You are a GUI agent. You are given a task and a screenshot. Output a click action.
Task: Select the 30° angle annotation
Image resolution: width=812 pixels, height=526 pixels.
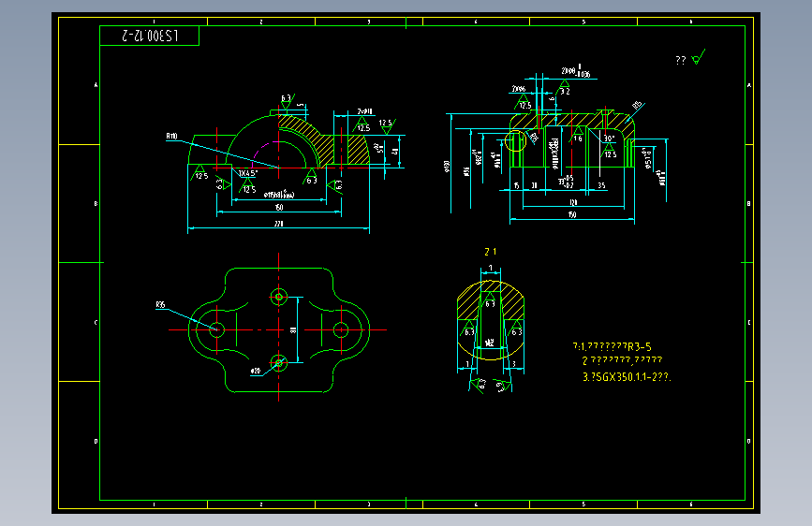point(609,139)
